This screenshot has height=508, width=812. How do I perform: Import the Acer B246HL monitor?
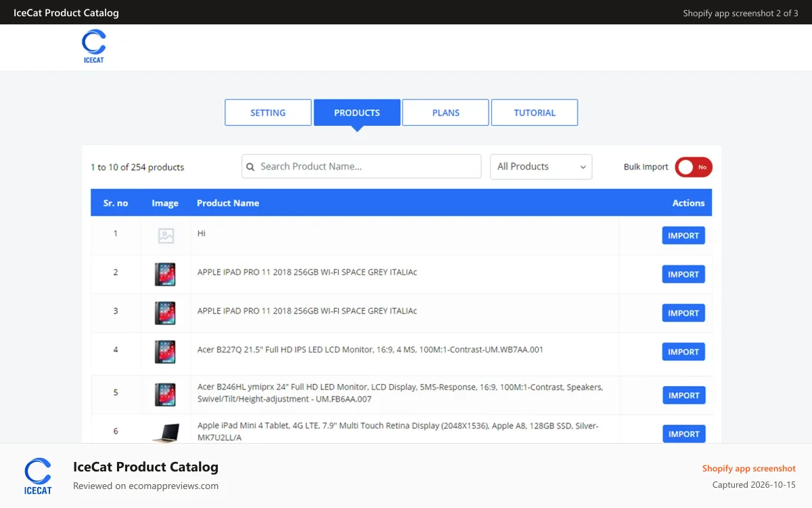683,395
